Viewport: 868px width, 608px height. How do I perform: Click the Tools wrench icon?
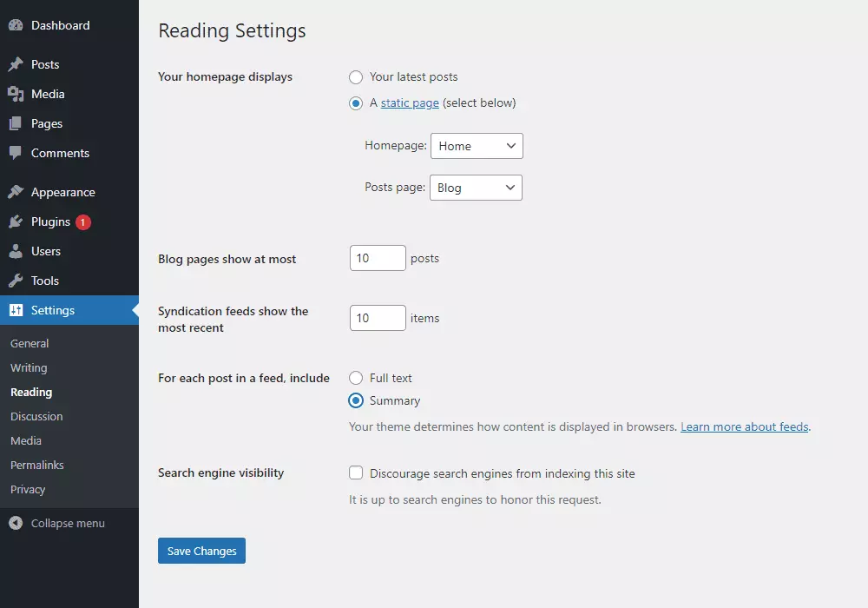[x=16, y=281]
